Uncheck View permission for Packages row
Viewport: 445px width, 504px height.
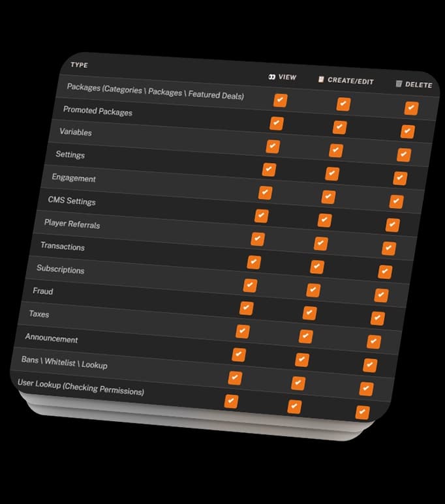(281, 100)
